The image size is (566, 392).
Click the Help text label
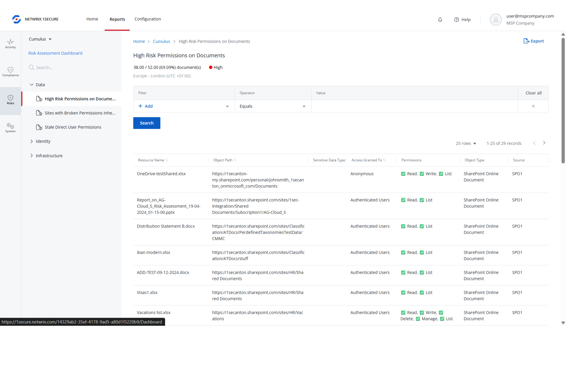466,19
